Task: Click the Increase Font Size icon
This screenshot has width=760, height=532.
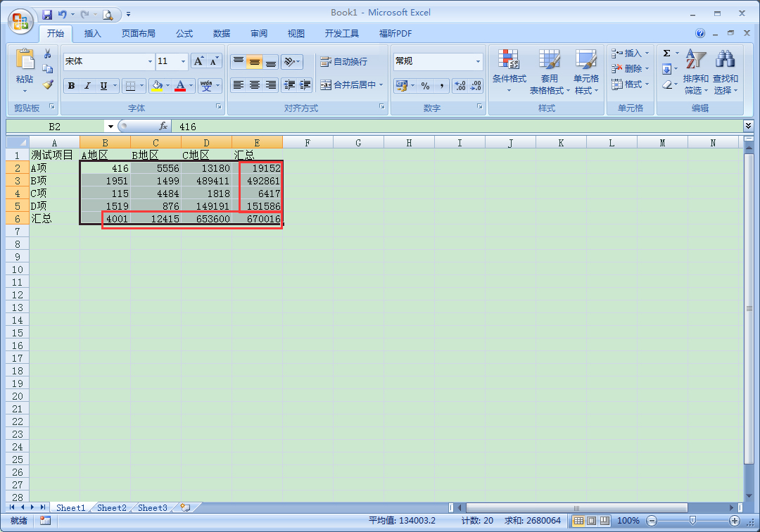Action: click(198, 61)
